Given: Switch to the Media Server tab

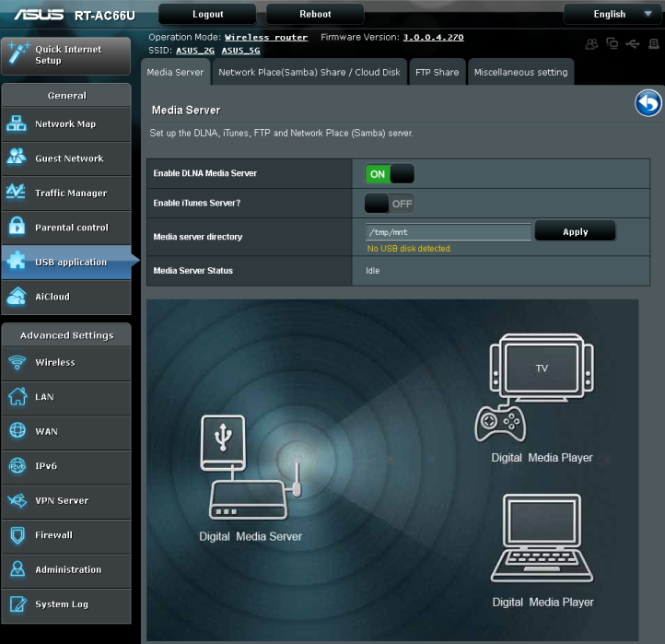Looking at the screenshot, I should 175,72.
